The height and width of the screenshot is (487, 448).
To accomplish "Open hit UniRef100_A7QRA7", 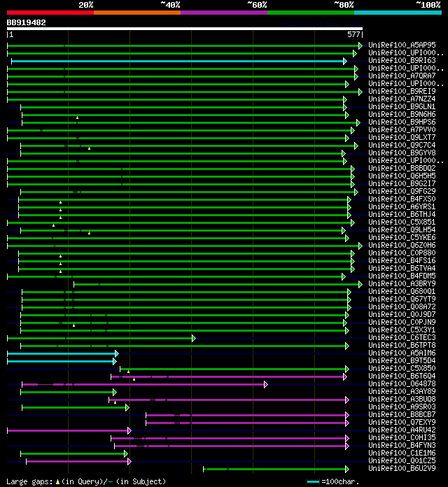I will tap(402, 76).
